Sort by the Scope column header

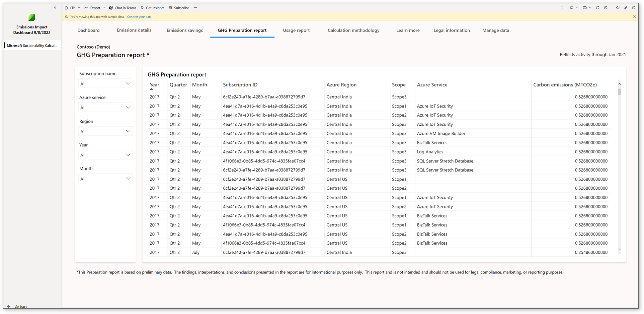pos(399,85)
